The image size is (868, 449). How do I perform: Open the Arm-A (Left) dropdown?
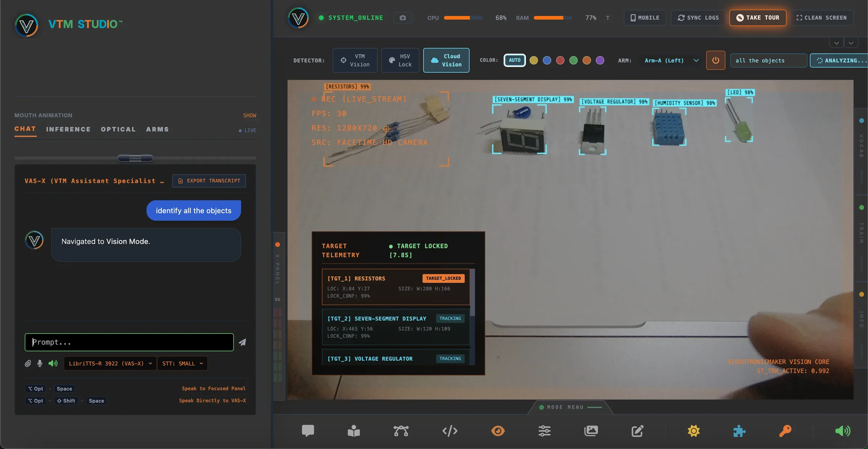point(671,60)
